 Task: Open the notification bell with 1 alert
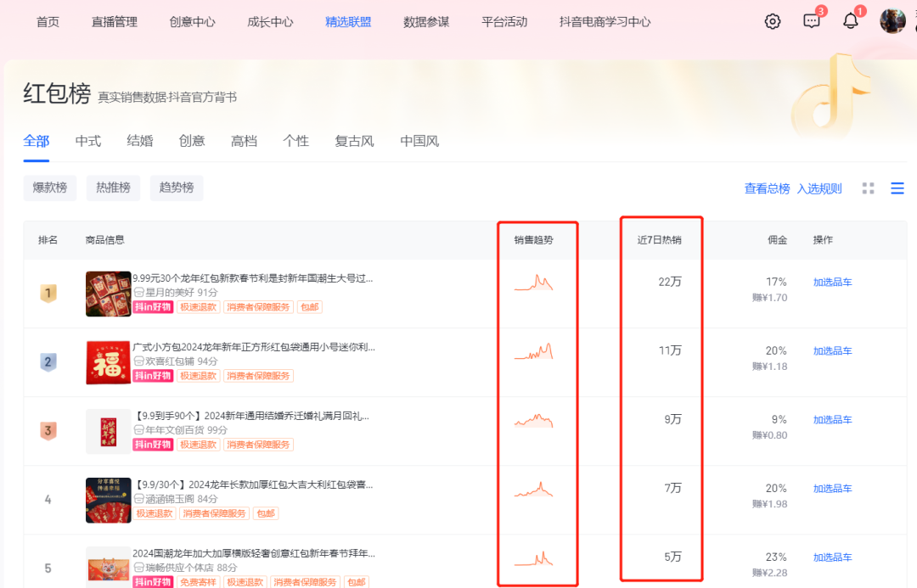pos(852,20)
